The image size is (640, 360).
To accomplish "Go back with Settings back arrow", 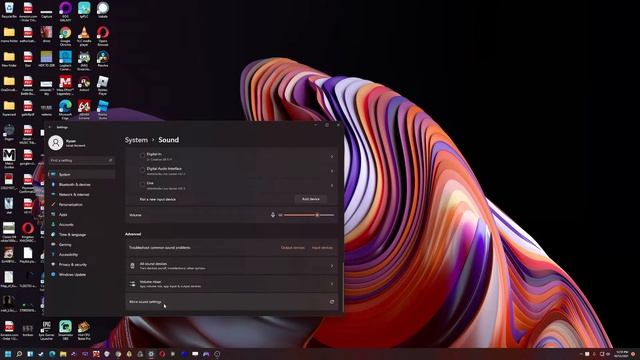I will click(50, 127).
